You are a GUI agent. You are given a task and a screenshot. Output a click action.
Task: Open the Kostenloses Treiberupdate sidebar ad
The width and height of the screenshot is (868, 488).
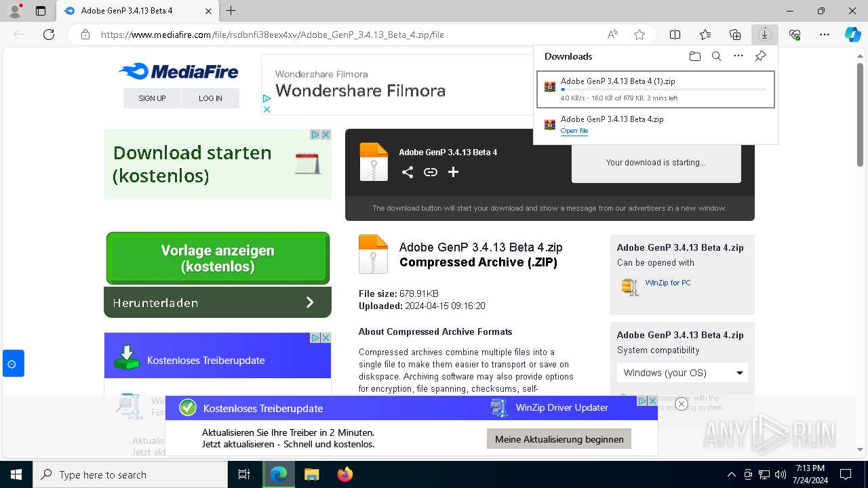coord(218,355)
